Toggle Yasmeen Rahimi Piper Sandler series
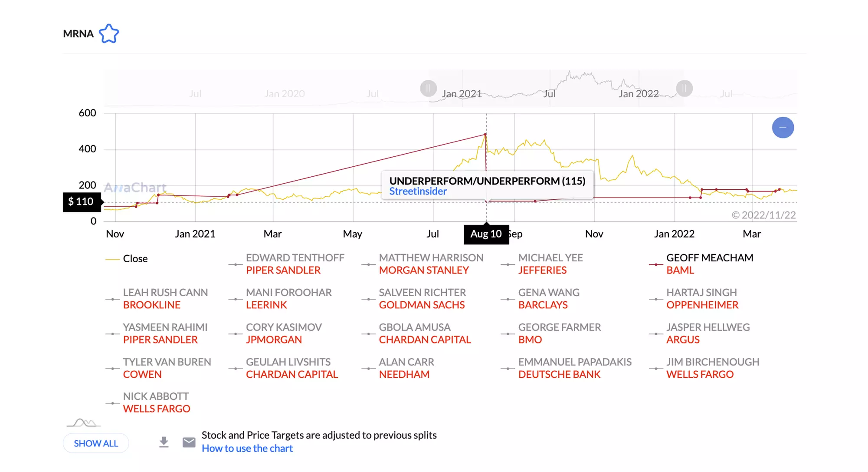The height and width of the screenshot is (472, 868). [157, 333]
